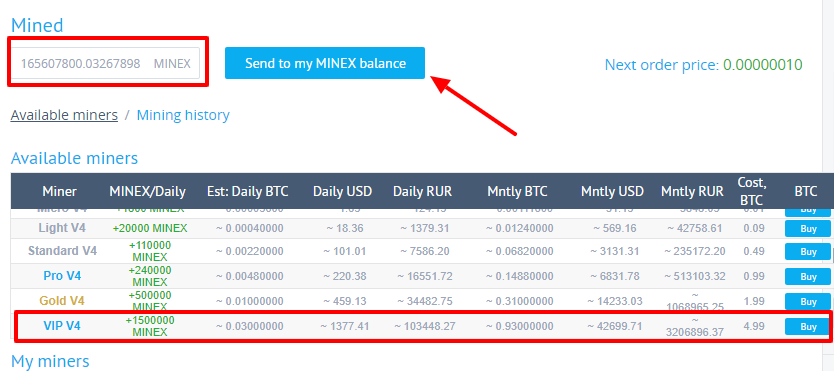The image size is (834, 371).
Task: Click the 4.99 cost cell
Action: pos(754,326)
